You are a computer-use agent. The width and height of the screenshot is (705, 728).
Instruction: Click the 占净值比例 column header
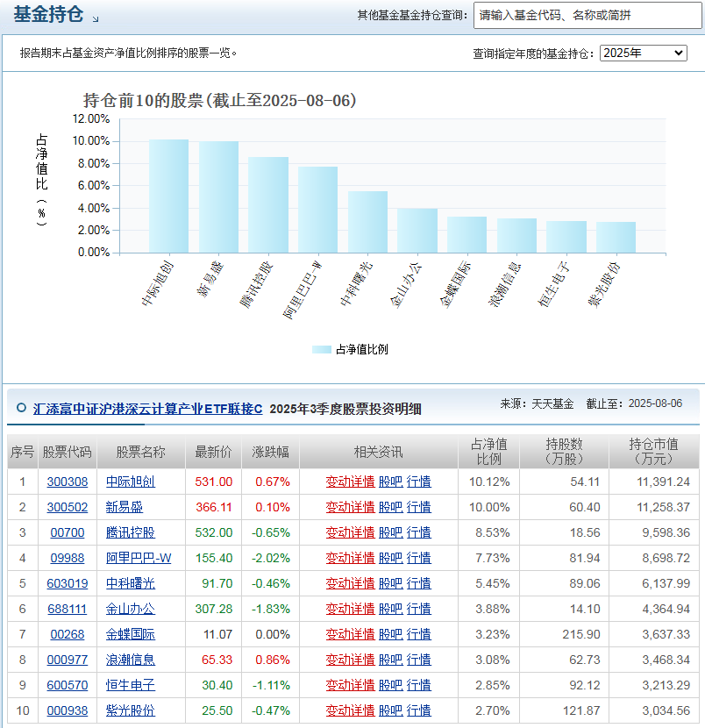[x=488, y=452]
